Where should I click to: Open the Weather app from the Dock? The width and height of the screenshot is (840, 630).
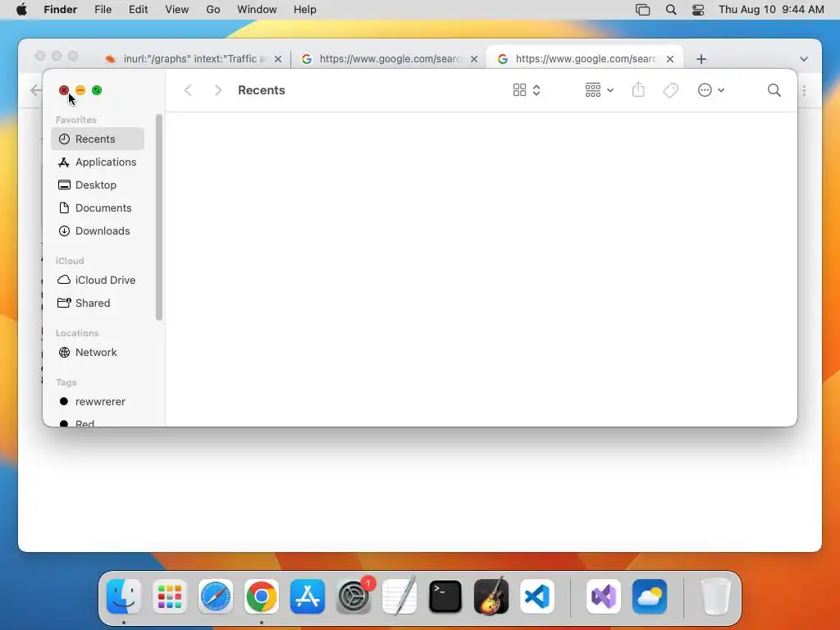pos(650,596)
